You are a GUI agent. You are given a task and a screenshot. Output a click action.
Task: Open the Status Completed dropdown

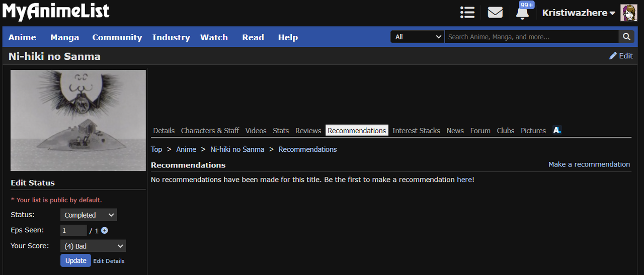(89, 215)
